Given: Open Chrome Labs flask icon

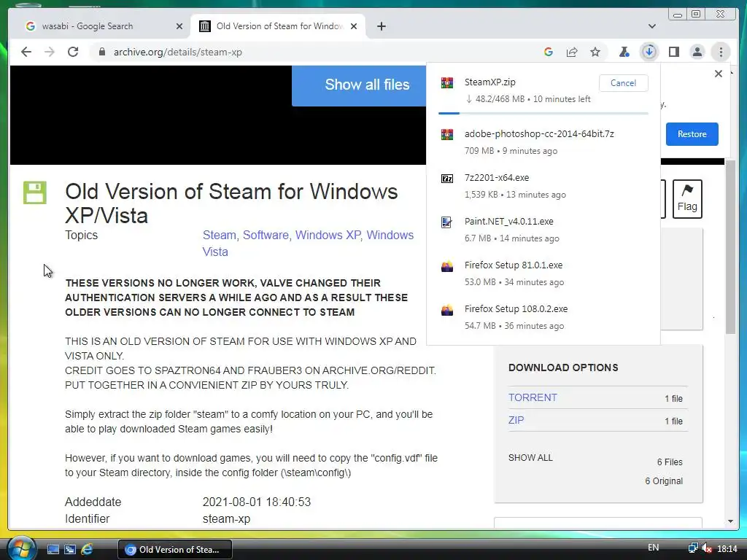Looking at the screenshot, I should 624,52.
